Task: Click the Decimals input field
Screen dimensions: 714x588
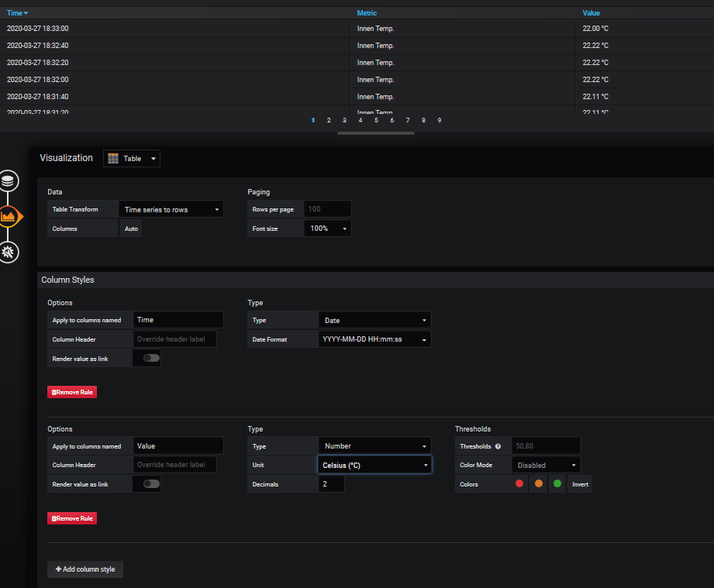Action: click(331, 484)
